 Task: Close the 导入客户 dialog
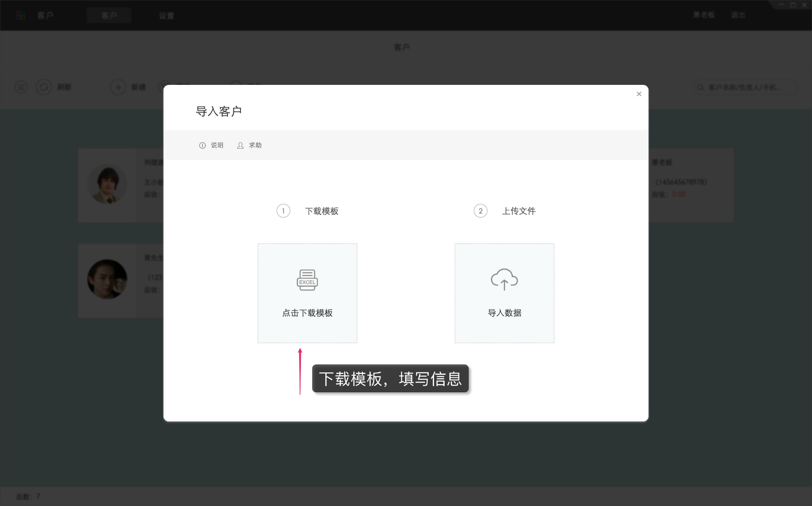click(x=639, y=94)
